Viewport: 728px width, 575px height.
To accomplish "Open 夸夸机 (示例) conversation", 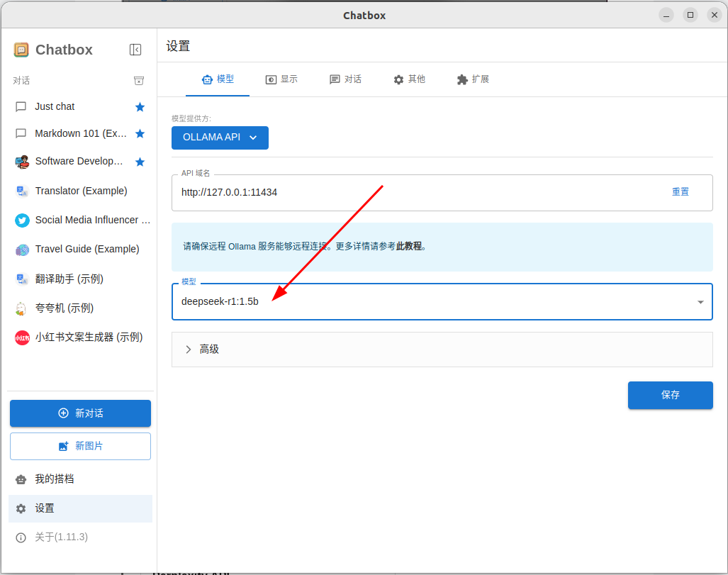I will point(80,308).
